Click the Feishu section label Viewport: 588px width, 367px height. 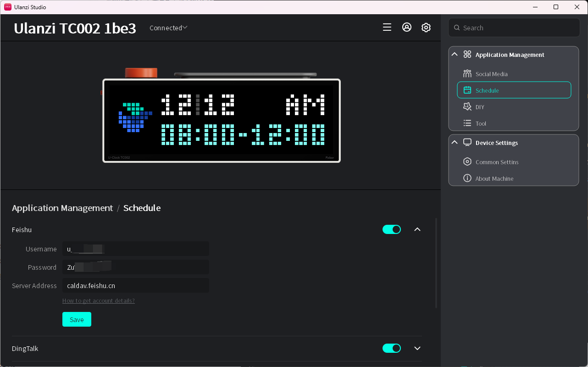tap(22, 230)
